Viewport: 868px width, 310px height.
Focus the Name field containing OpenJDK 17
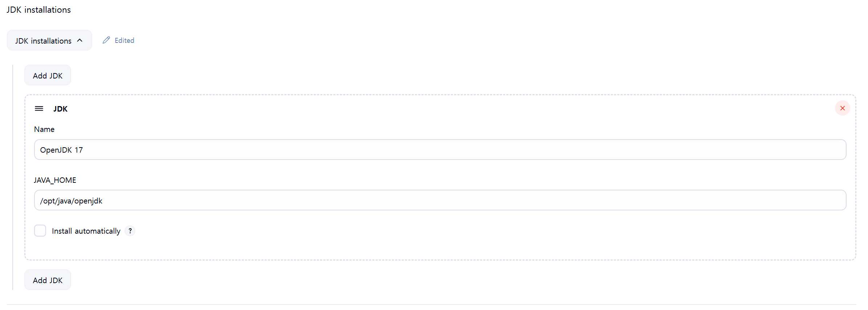[440, 150]
